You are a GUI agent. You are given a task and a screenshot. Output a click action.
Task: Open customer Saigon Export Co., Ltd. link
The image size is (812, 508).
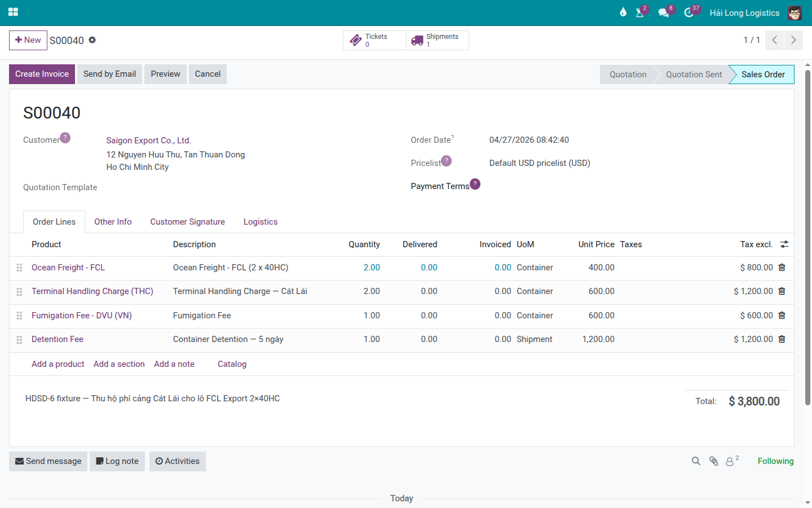pos(149,141)
